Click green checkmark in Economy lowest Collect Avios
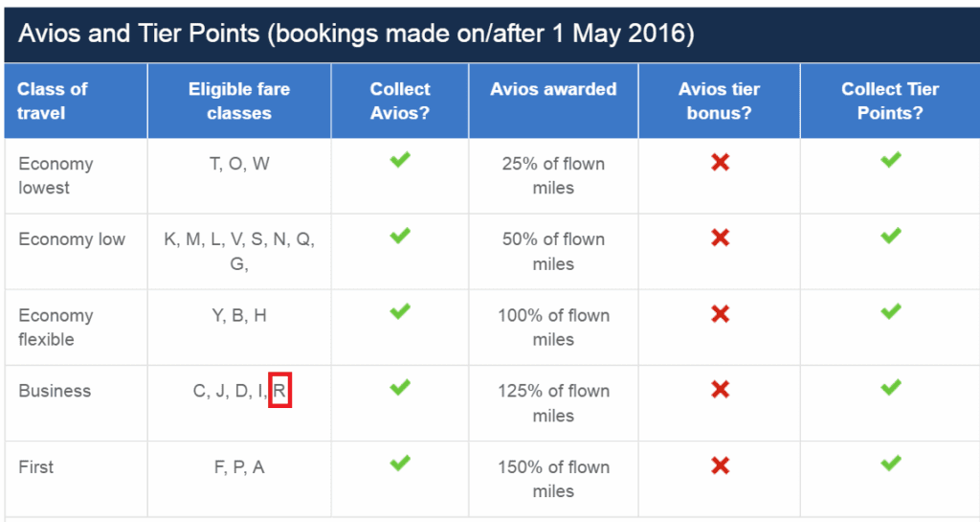 [400, 159]
